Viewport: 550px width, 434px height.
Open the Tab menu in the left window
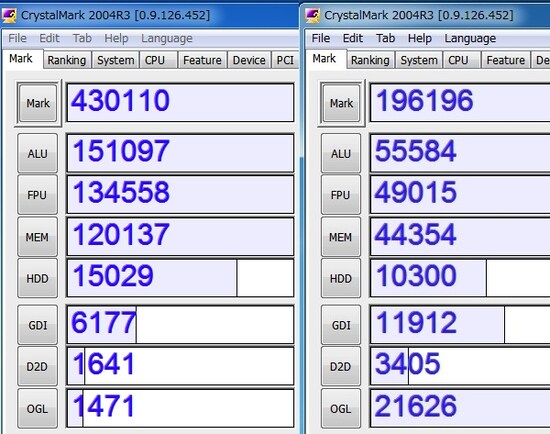(x=82, y=38)
